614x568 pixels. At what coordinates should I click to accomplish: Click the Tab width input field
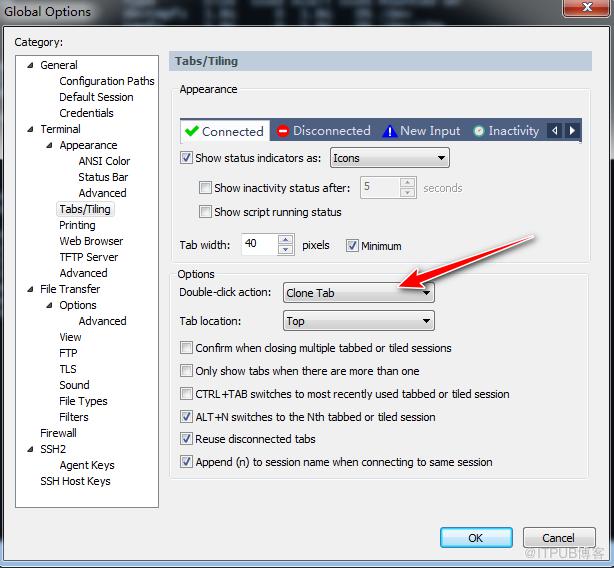(260, 244)
